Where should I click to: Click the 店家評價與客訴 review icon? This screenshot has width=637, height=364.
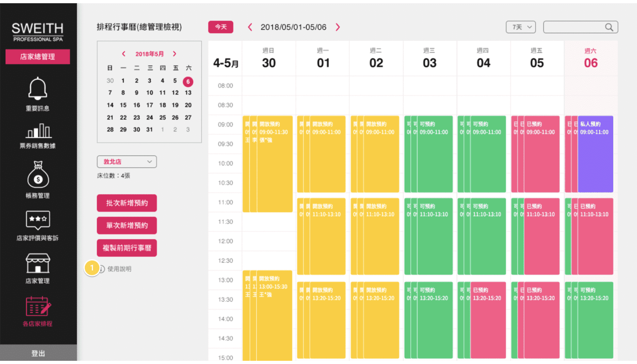click(37, 218)
